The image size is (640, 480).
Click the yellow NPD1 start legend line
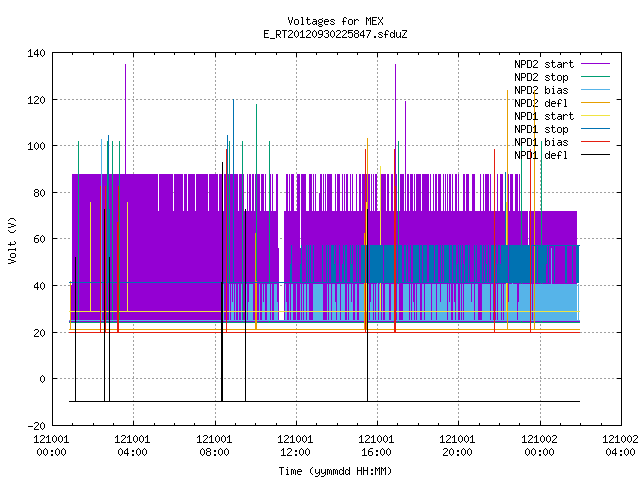pos(595,116)
